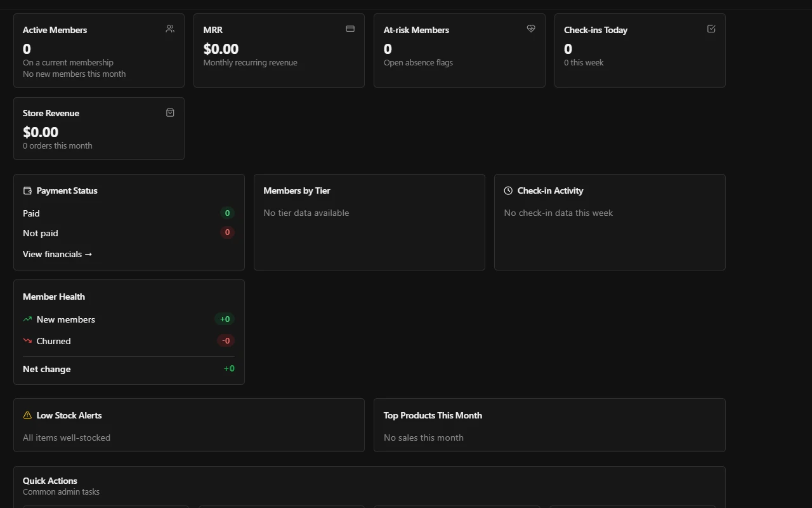Click the shopping bag icon on Store Revenue
This screenshot has width=812, height=508.
(x=170, y=112)
